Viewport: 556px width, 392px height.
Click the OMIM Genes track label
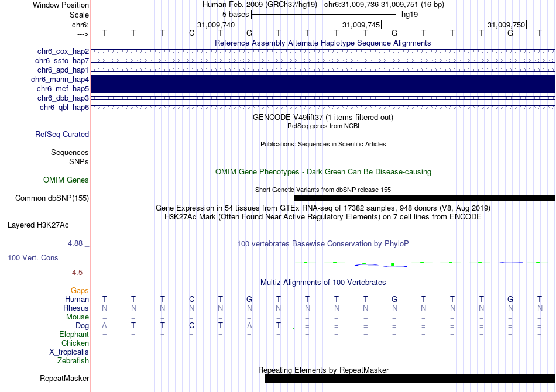tap(66, 180)
